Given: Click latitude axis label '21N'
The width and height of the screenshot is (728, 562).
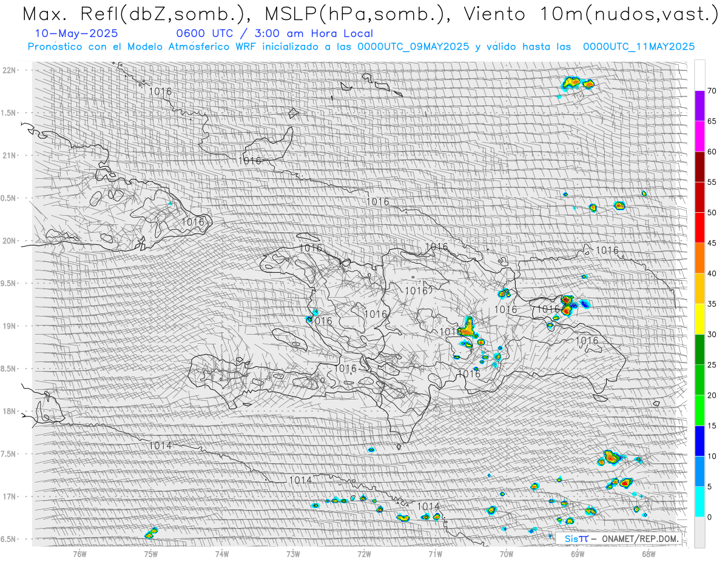Looking at the screenshot, I should pyautogui.click(x=10, y=155).
